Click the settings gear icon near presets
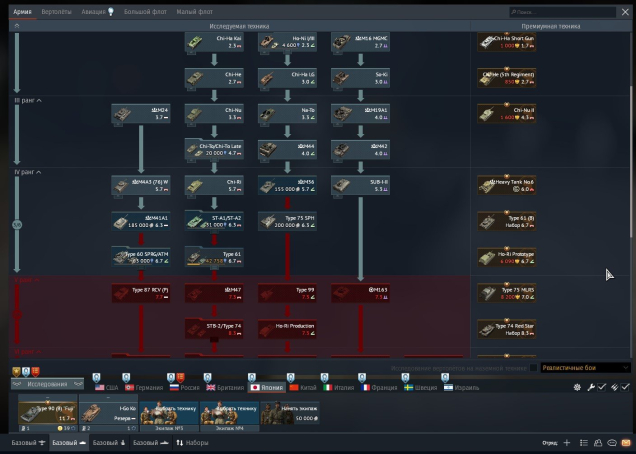The image size is (636, 454). pos(577,386)
